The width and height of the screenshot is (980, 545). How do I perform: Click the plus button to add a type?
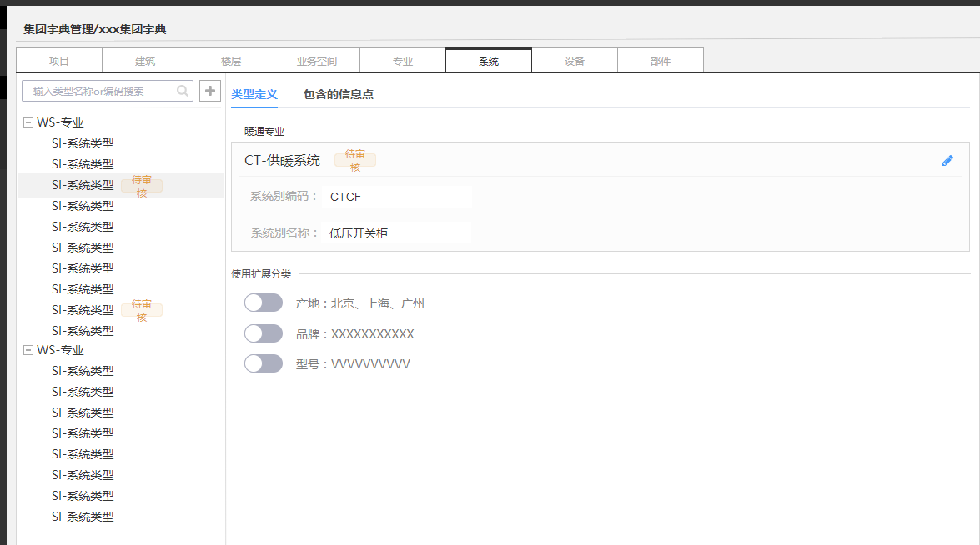pyautogui.click(x=210, y=91)
